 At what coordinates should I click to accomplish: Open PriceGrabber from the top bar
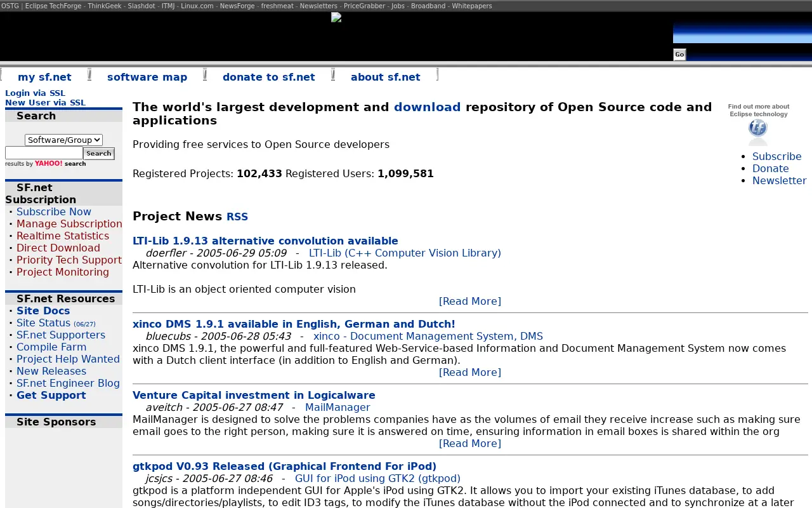click(x=364, y=6)
